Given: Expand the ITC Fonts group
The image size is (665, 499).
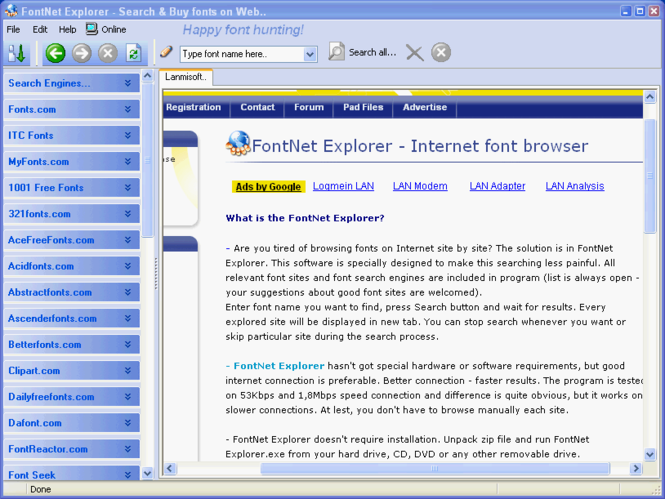Looking at the screenshot, I should (71, 135).
